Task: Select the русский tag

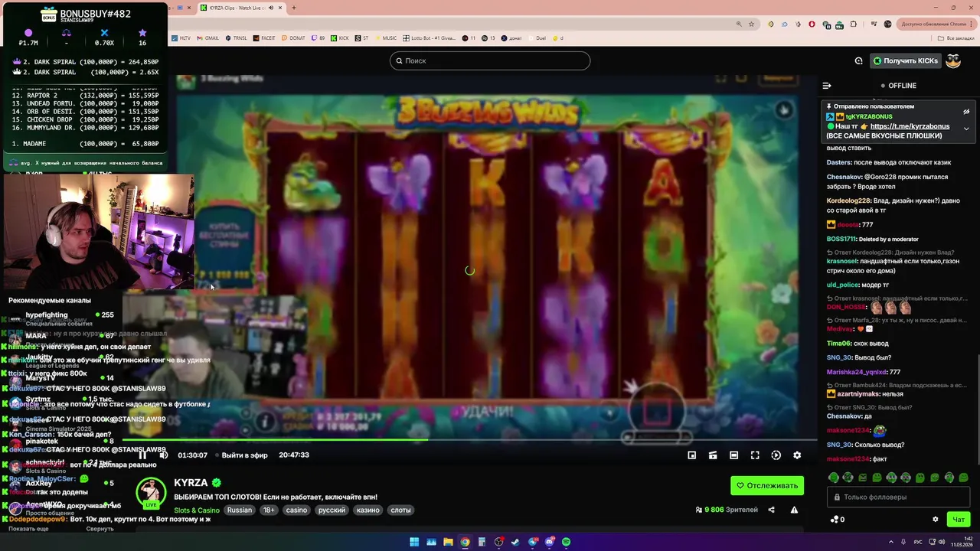Action: pyautogui.click(x=332, y=510)
